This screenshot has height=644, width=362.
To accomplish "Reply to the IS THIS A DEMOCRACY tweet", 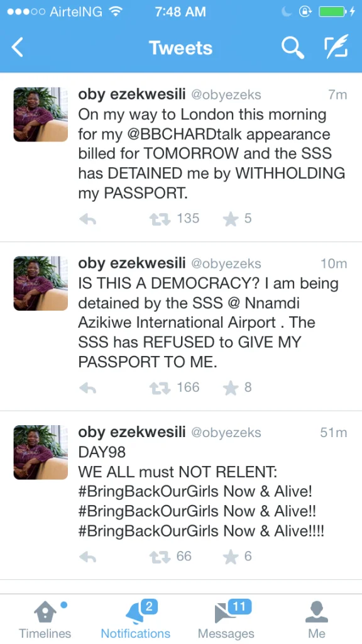I will pos(88,389).
